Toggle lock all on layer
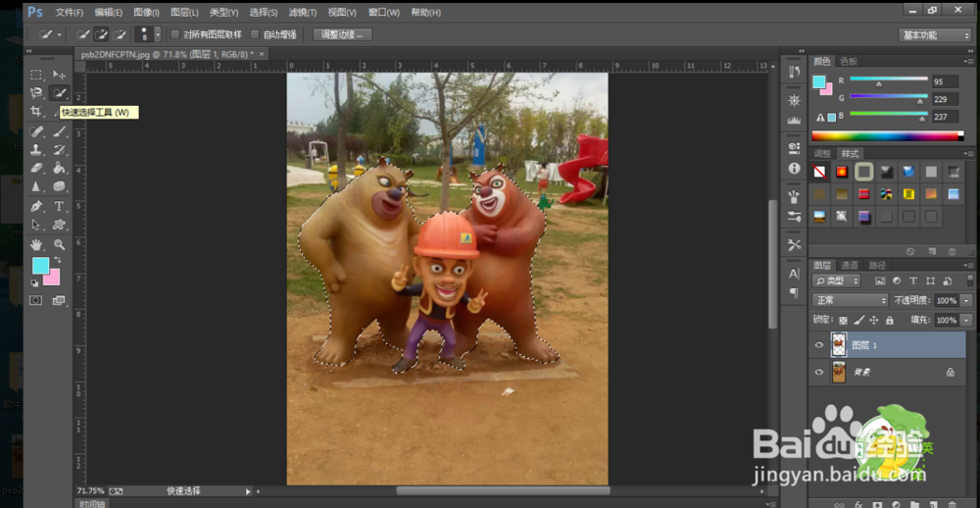Image resolution: width=980 pixels, height=508 pixels. [890, 320]
